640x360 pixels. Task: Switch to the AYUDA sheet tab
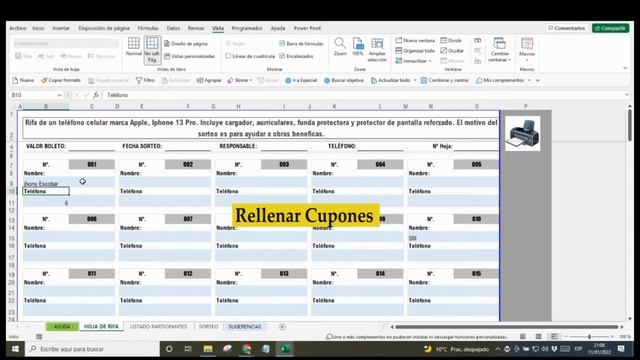coord(62,327)
